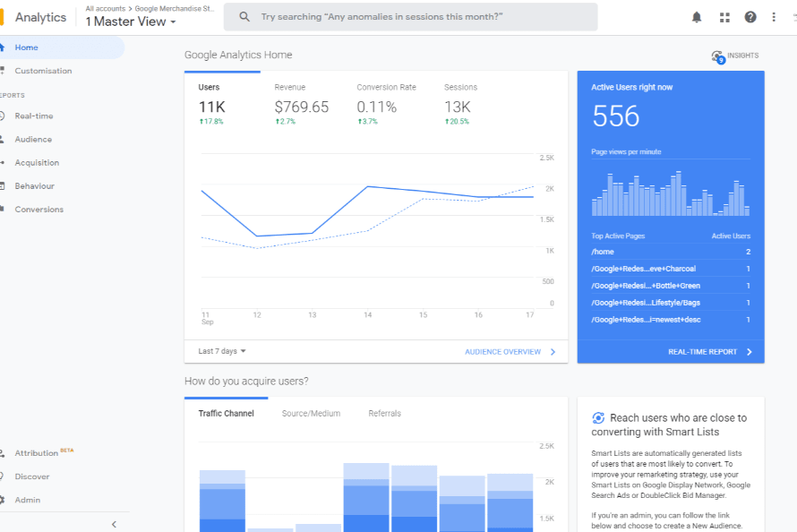Expand the 1 Master View selector
Screen dimensions: 797x532
tap(131, 21)
